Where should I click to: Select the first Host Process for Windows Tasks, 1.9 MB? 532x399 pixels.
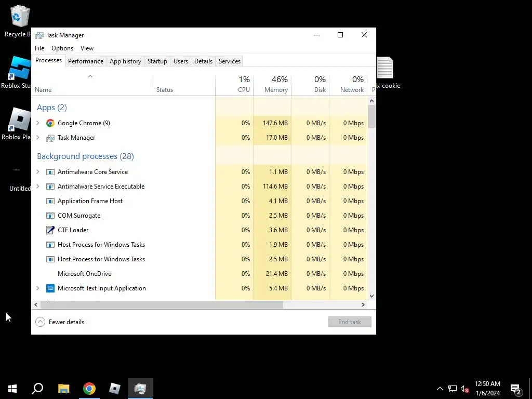[x=199, y=245]
